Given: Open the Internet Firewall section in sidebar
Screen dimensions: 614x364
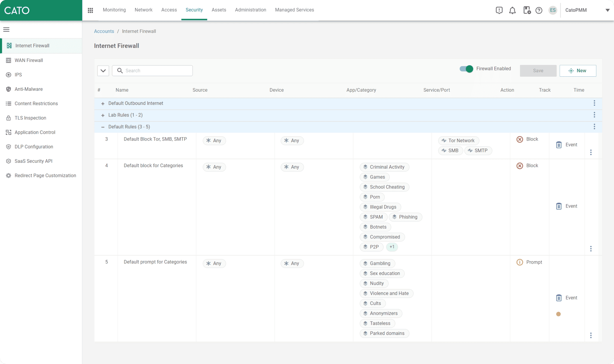Looking at the screenshot, I should click(32, 46).
